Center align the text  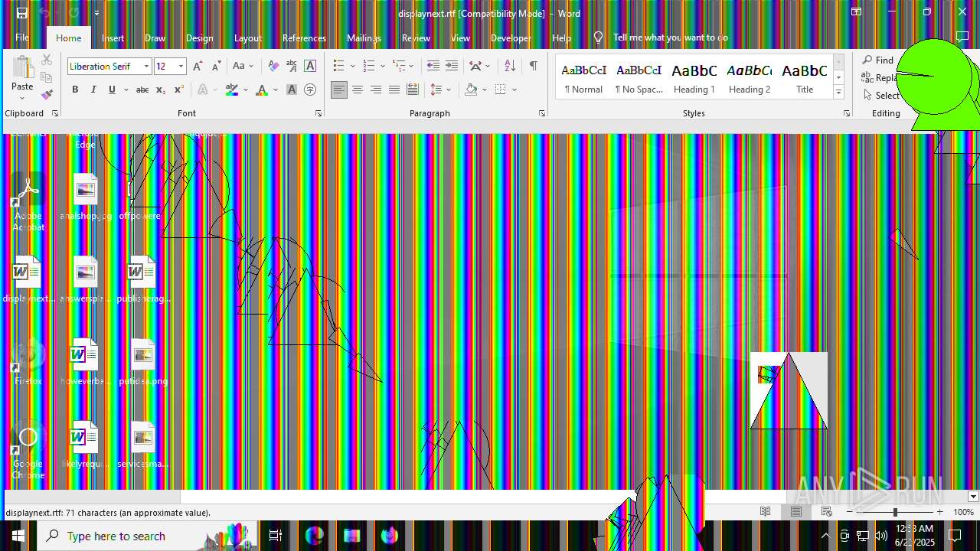tap(358, 90)
